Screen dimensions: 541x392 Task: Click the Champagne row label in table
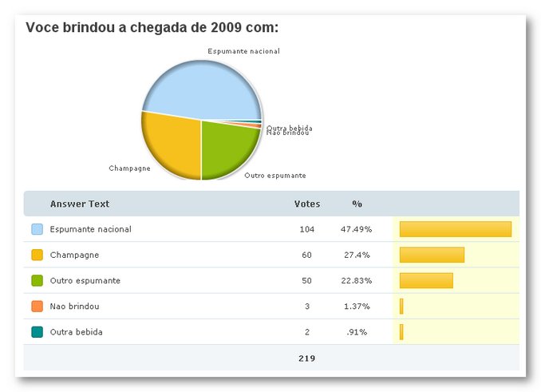coord(74,255)
